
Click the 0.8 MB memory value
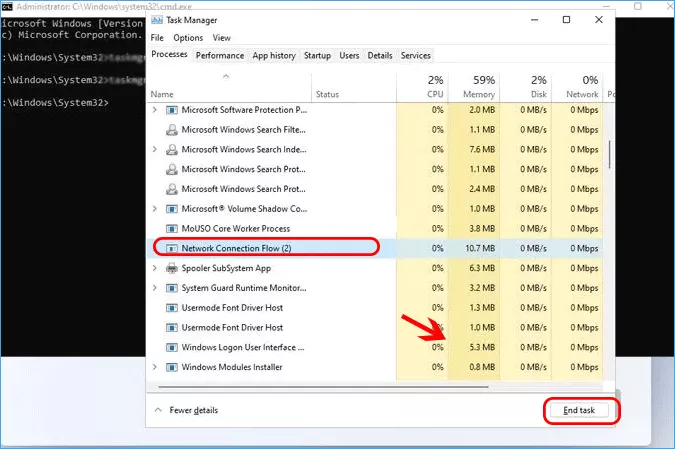pyautogui.click(x=482, y=368)
